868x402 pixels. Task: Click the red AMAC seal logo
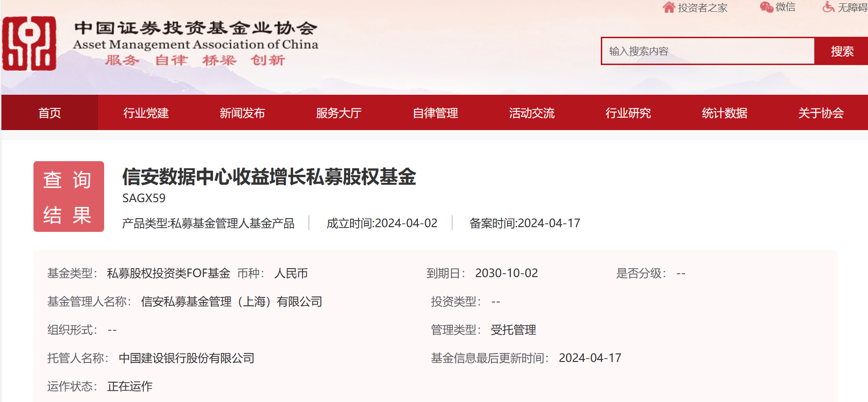click(x=29, y=43)
